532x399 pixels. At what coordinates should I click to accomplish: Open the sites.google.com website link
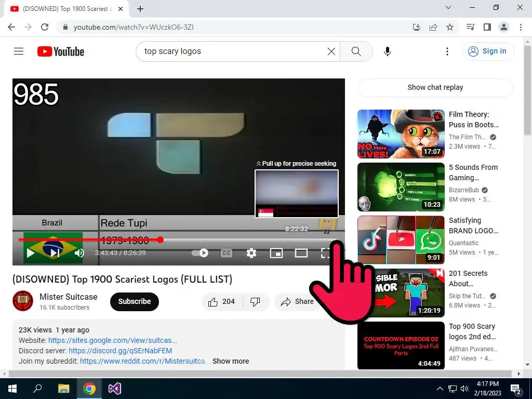[x=113, y=340]
